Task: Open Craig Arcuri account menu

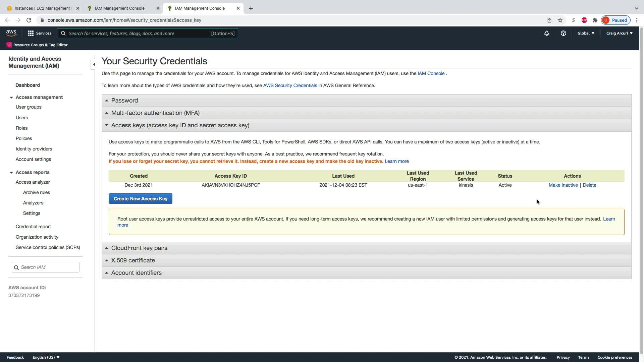Action: tap(619, 33)
